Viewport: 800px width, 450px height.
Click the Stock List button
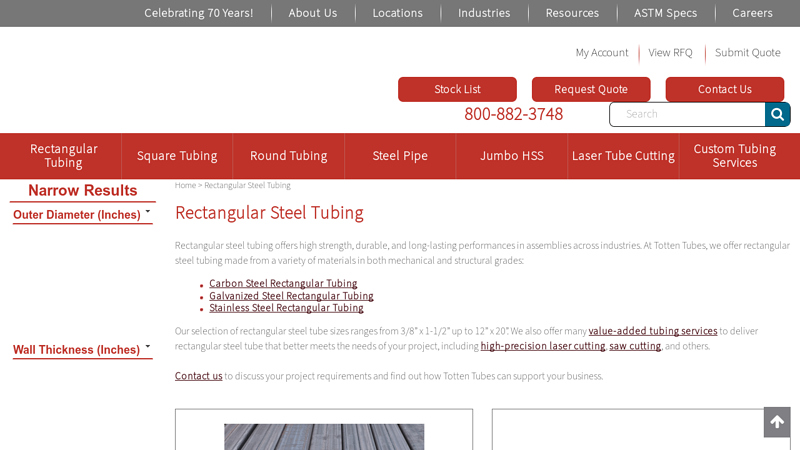457,89
